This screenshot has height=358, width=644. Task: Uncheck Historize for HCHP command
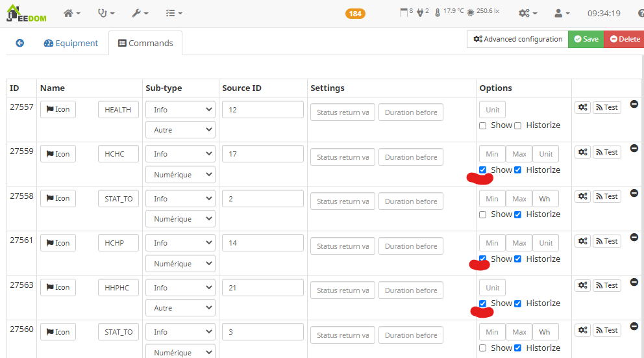point(517,259)
